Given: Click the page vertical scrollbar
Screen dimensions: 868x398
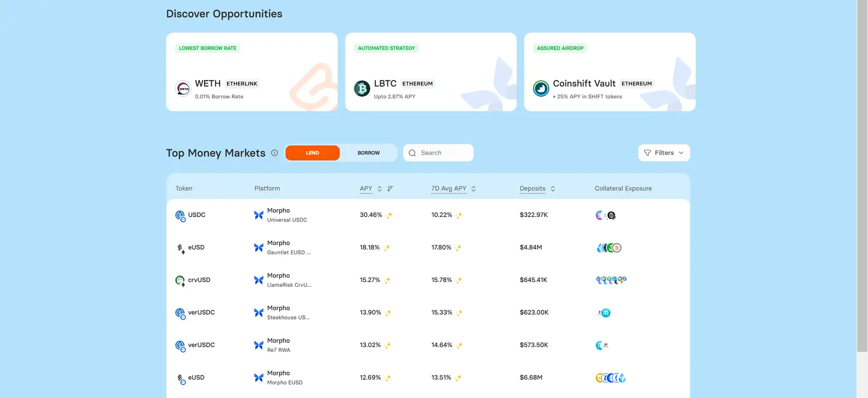Looking at the screenshot, I should (x=862, y=181).
